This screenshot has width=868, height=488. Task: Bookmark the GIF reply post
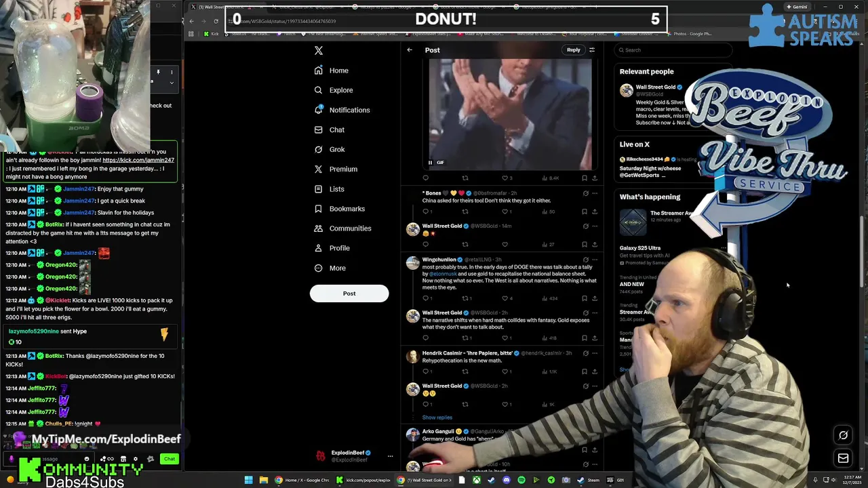(585, 178)
